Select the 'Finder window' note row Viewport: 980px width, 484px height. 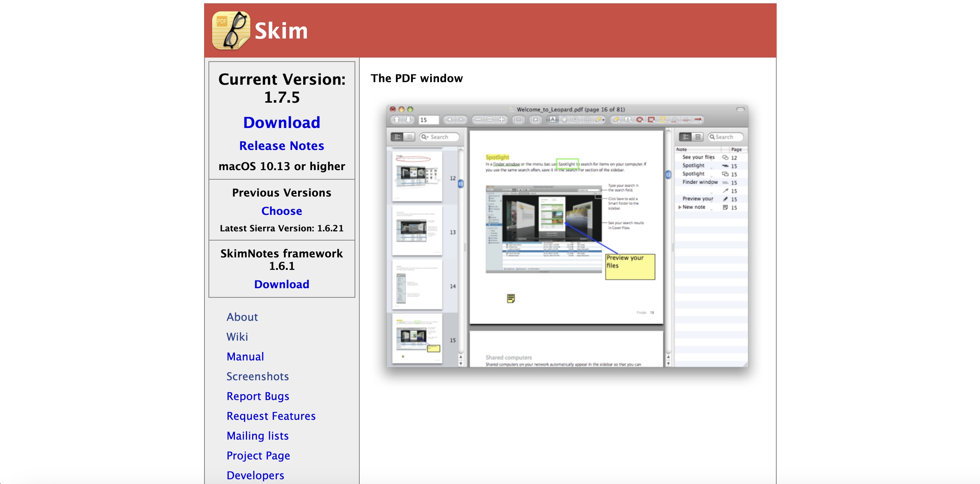click(x=711, y=182)
